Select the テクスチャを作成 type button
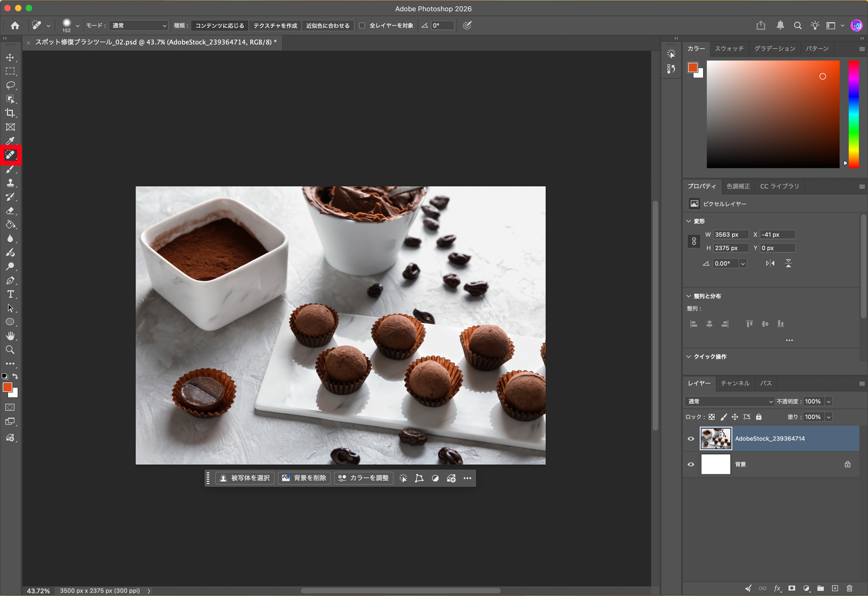The image size is (868, 596). (275, 25)
